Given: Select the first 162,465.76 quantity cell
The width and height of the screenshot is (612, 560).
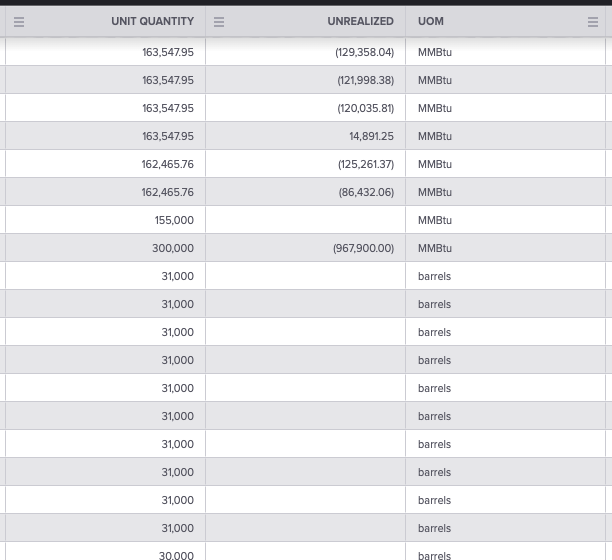Looking at the screenshot, I should (105, 164).
